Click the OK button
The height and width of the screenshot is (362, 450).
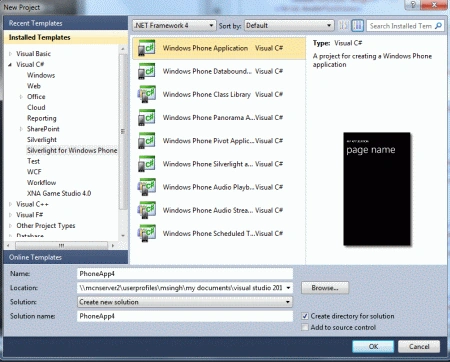(x=373, y=347)
